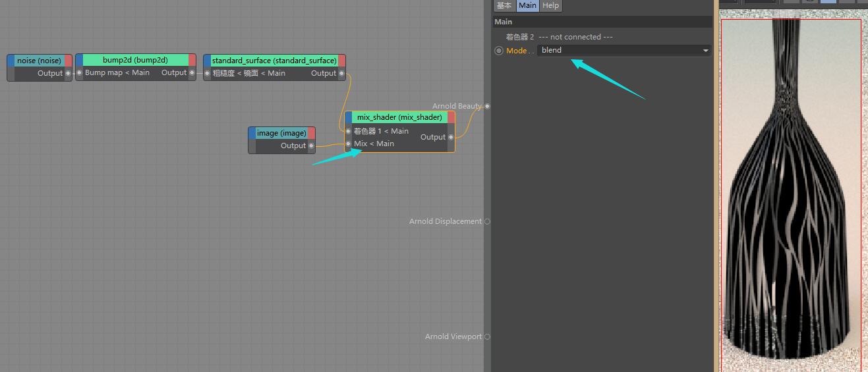This screenshot has height=372, width=868.
Task: Select the mix_shader node title
Action: pyautogui.click(x=399, y=117)
